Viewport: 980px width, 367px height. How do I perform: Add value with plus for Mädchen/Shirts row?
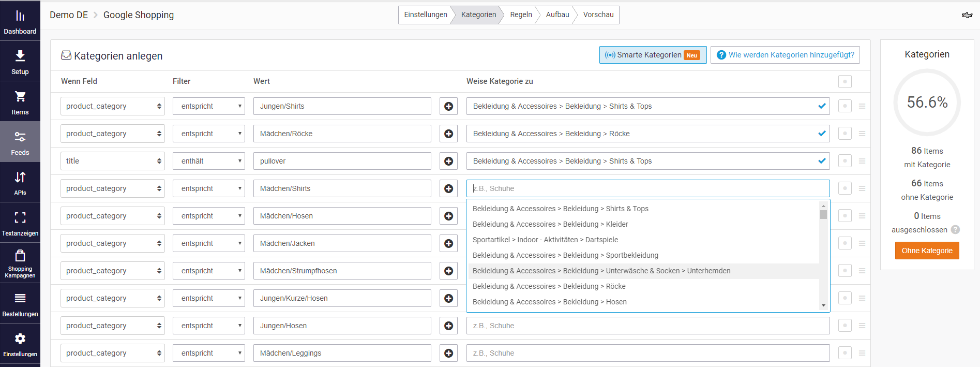448,188
